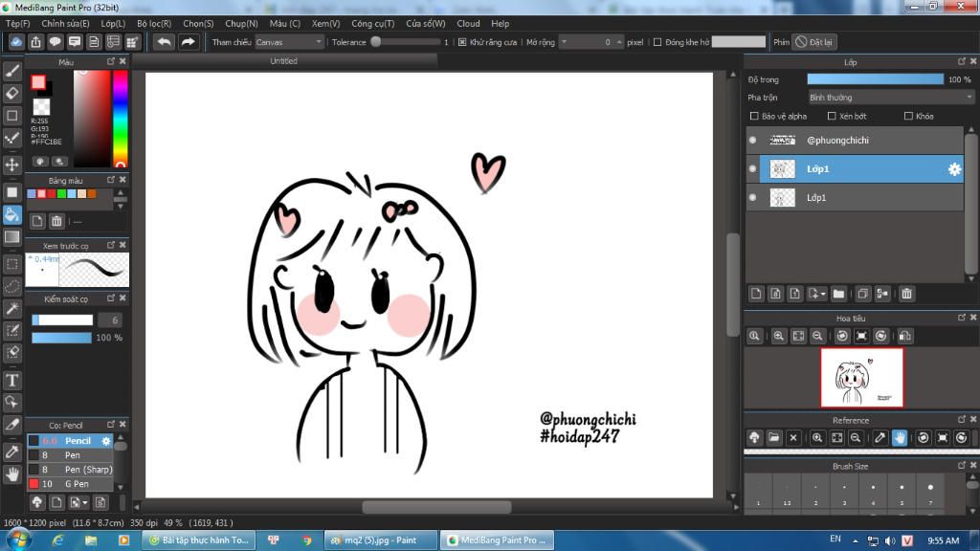Click the brush size value field
The height and width of the screenshot is (551, 980).
pos(111,320)
